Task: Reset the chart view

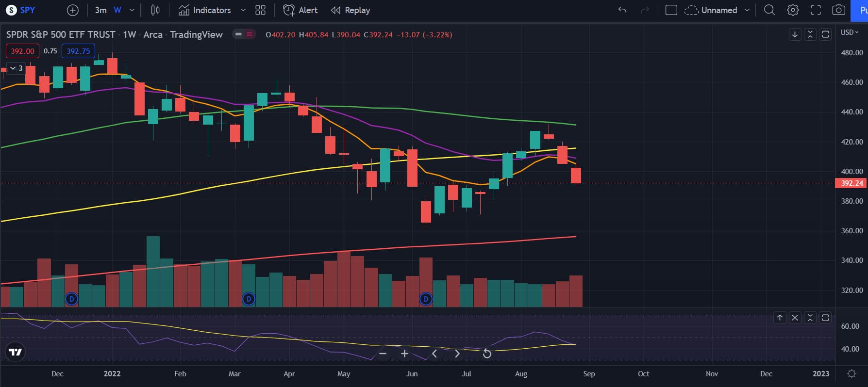Action: [487, 354]
